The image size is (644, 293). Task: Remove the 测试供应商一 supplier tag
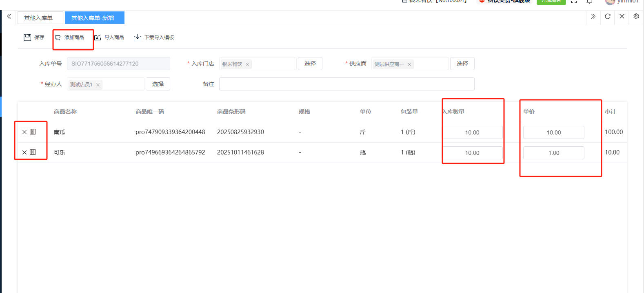409,64
